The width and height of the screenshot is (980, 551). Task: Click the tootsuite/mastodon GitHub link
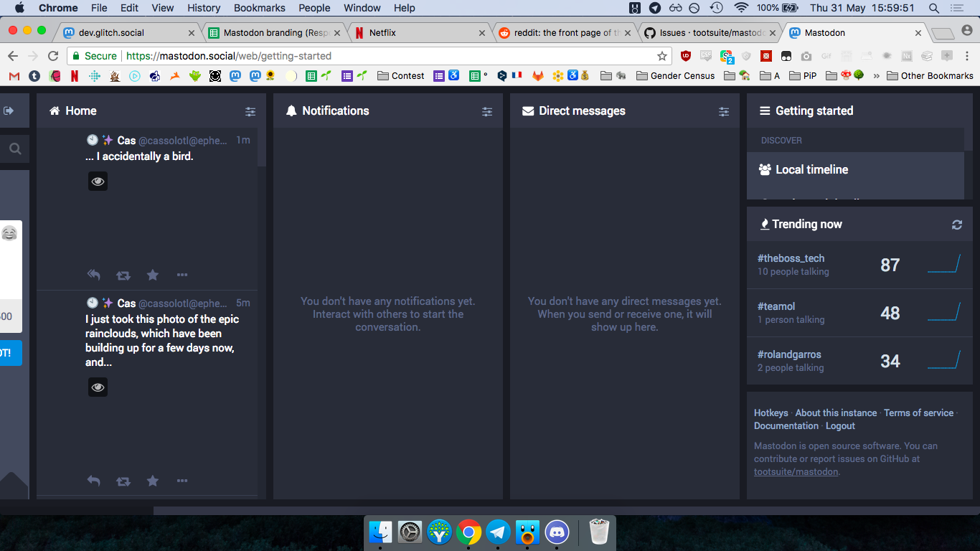[796, 471]
